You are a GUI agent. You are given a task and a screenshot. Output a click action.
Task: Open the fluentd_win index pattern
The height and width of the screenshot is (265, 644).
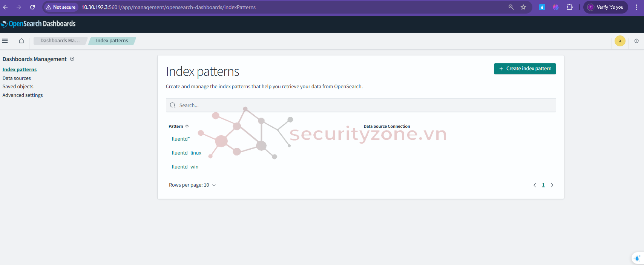[x=185, y=167]
